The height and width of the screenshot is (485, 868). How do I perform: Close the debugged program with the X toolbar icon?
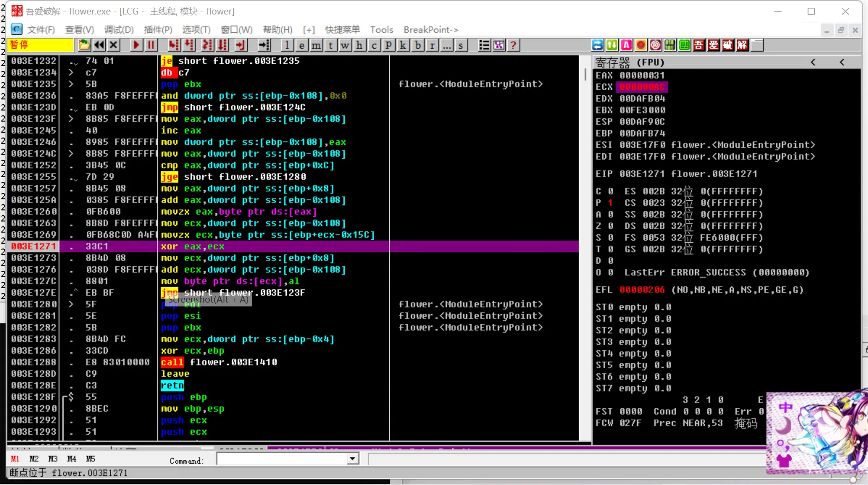coord(114,45)
